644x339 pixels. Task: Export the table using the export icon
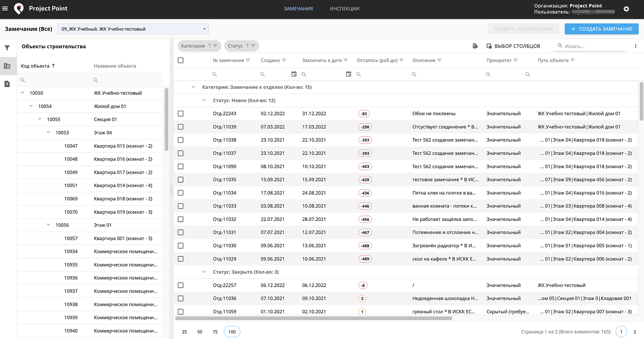(x=475, y=46)
